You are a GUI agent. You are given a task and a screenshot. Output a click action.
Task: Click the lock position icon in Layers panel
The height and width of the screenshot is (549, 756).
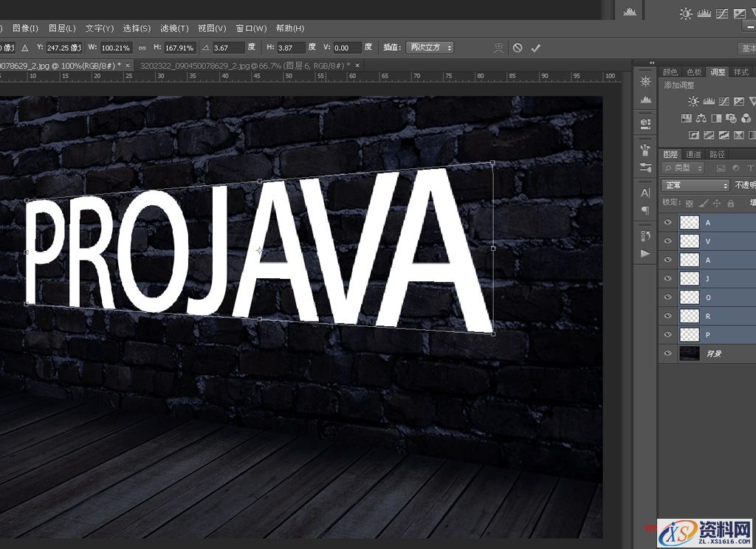(718, 203)
